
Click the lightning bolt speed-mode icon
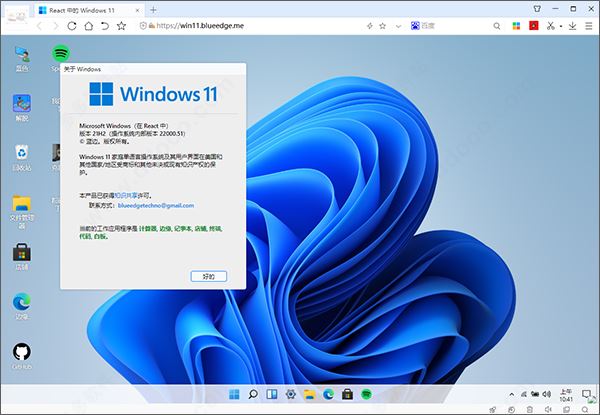370,26
